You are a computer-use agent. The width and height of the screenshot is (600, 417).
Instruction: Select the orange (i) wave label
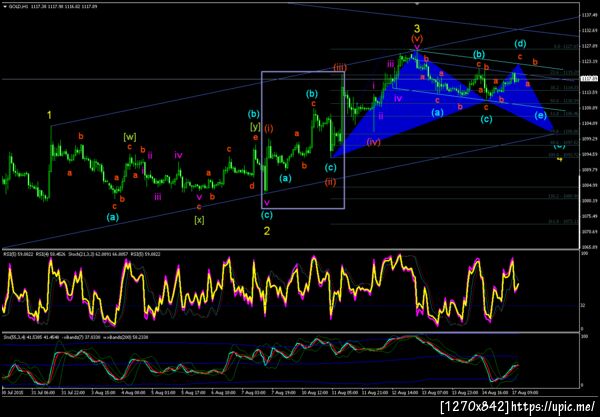coord(269,129)
